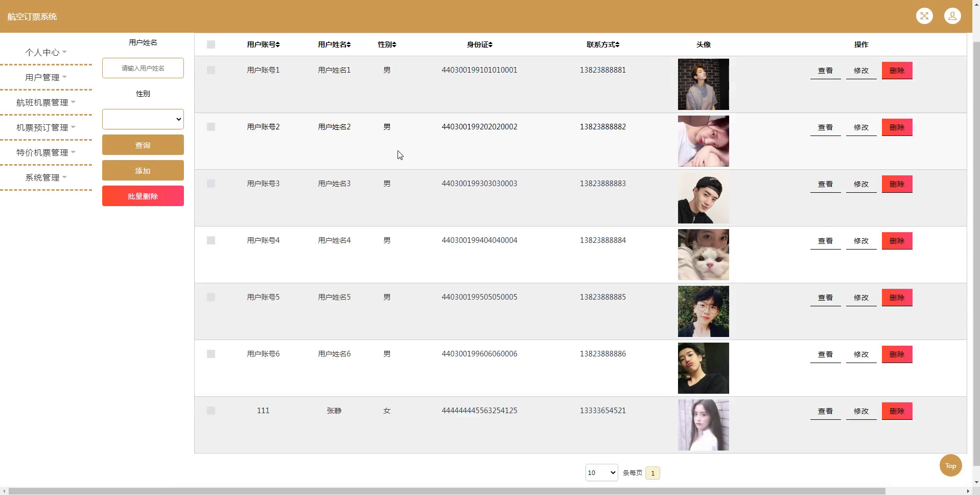Click 修改 for 张静 row

[861, 411]
